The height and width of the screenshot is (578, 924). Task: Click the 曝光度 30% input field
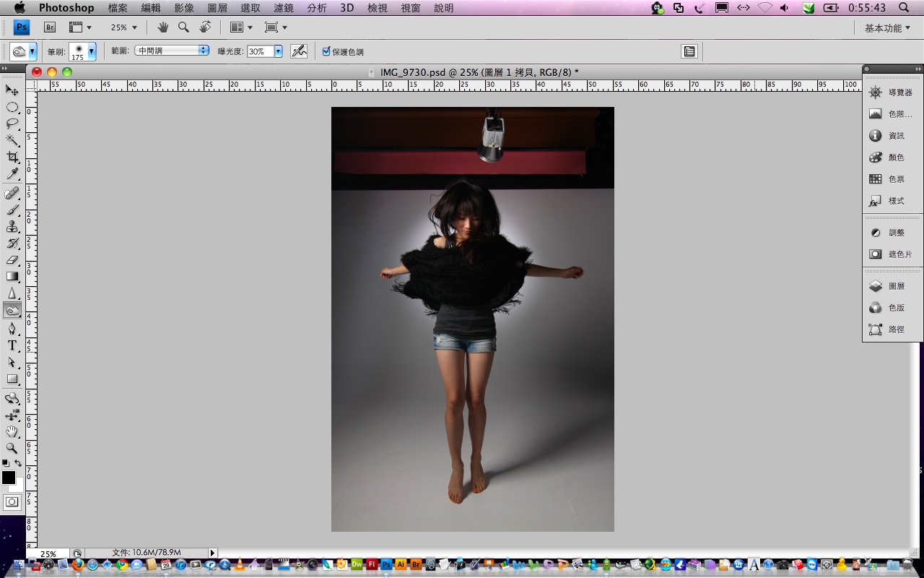tap(260, 51)
